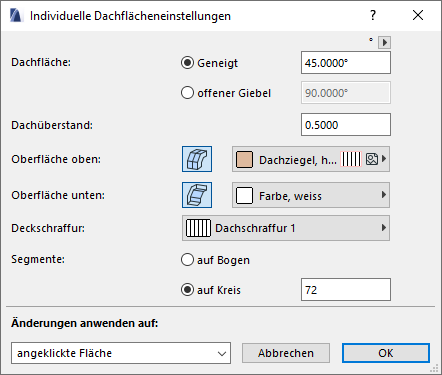
Task: Confirm with the OK button
Action: (386, 353)
